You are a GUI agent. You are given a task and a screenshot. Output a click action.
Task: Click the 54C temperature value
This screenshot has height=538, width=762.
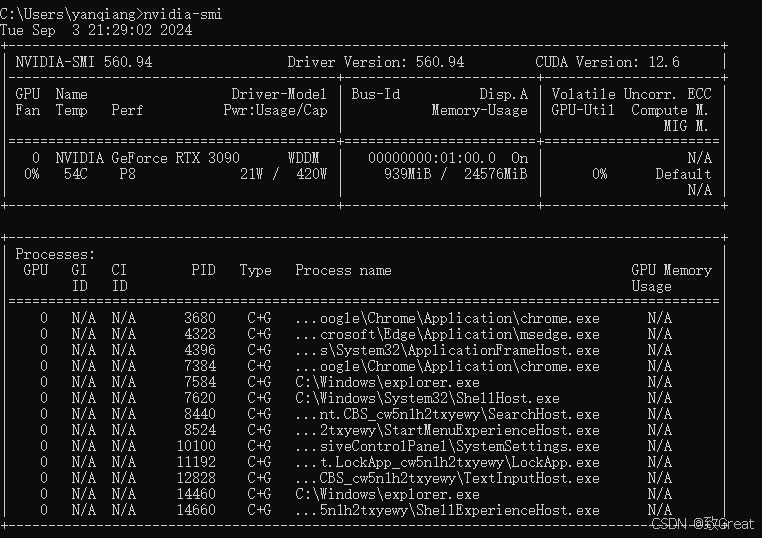coord(75,174)
